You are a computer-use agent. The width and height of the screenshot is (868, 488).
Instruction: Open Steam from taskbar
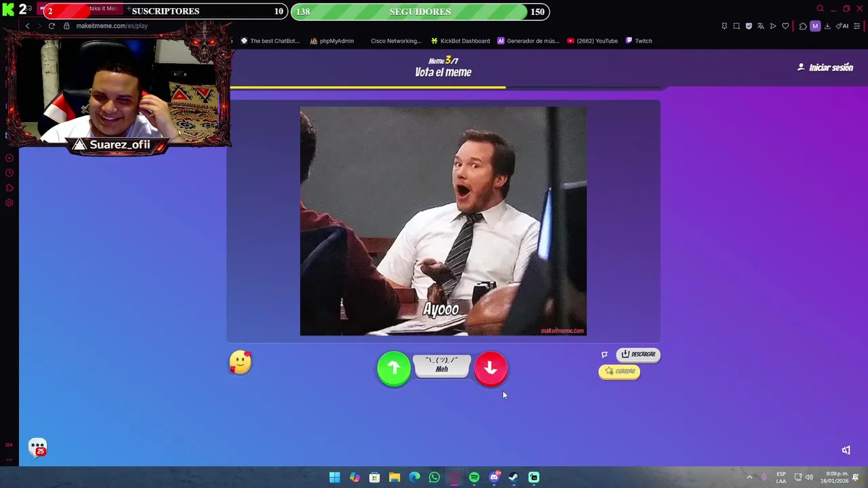click(514, 477)
